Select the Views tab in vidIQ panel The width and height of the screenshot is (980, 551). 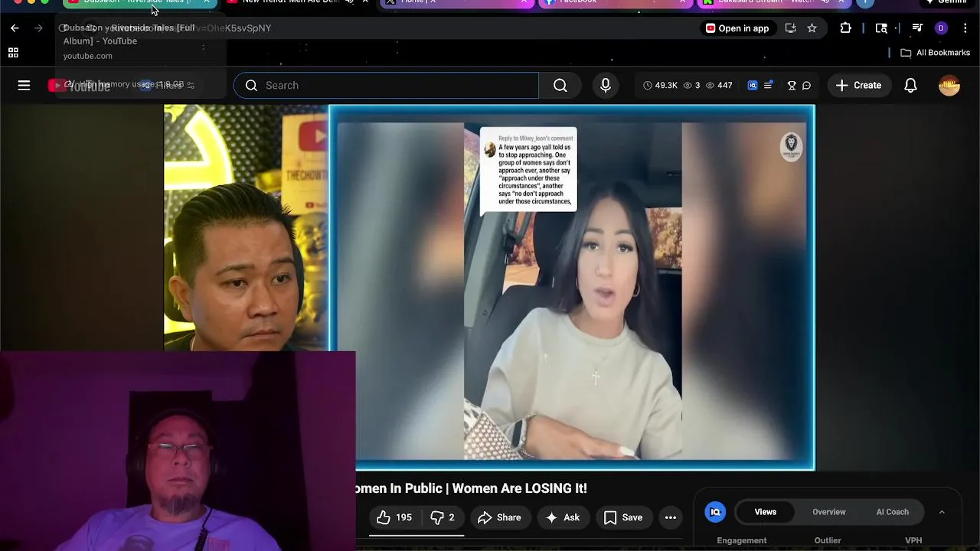(766, 512)
